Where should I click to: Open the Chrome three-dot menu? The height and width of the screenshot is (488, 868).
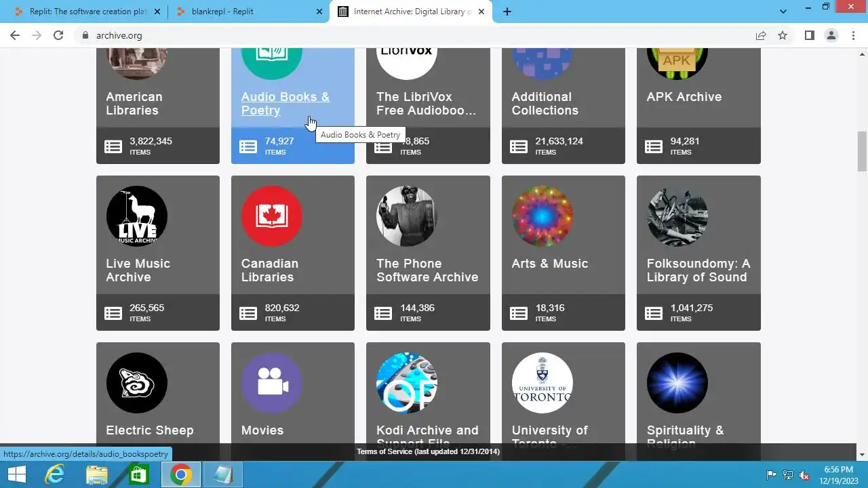(852, 35)
